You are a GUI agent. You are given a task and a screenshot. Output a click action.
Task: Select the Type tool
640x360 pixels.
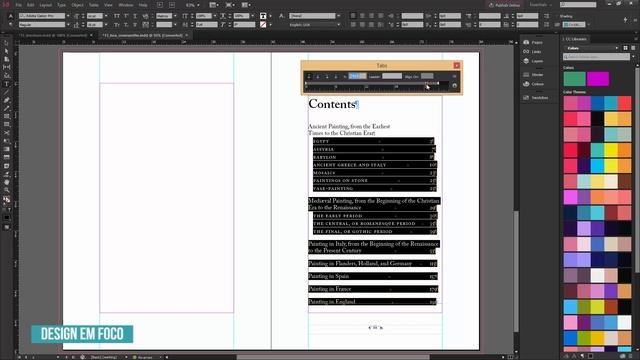(7, 84)
